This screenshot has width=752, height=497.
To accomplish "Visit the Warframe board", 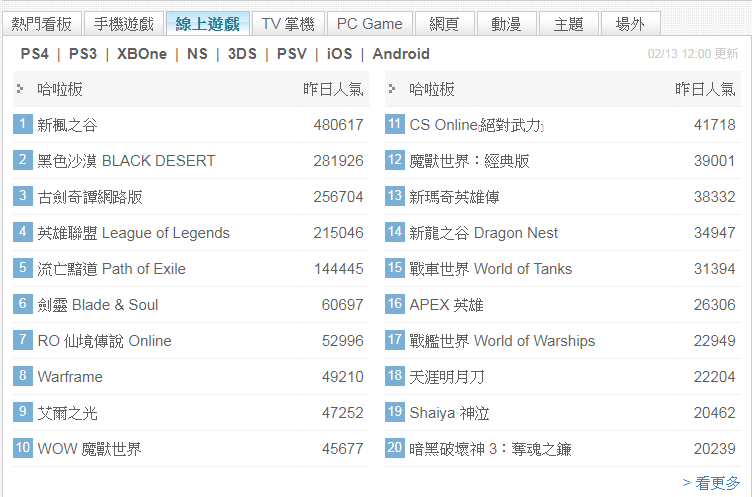I will click(x=70, y=377).
